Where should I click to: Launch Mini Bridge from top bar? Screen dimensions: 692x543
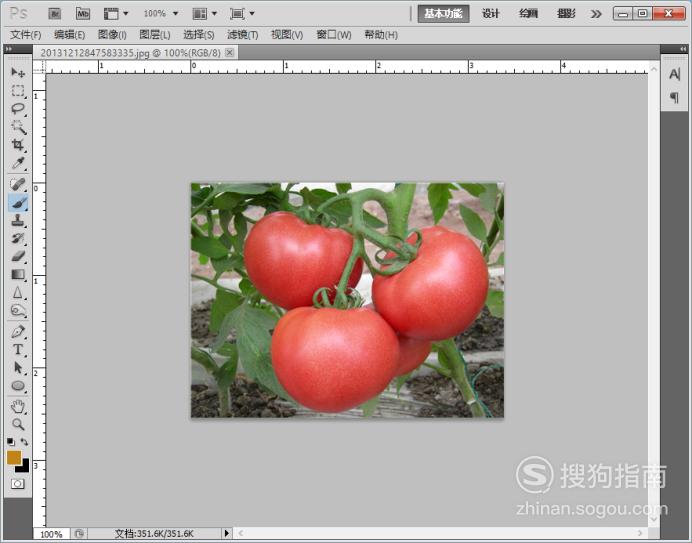click(x=83, y=14)
